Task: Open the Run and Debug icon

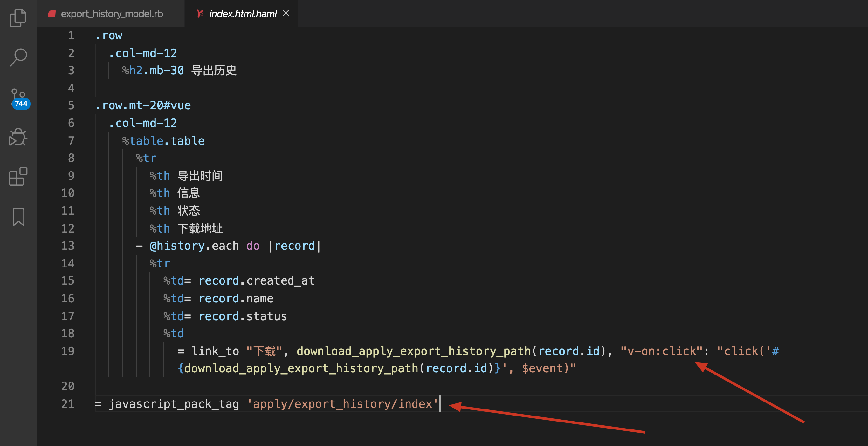Action: point(18,137)
